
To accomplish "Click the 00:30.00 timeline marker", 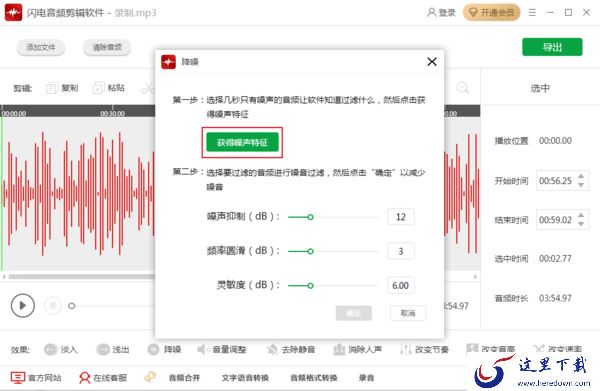I will point(112,114).
